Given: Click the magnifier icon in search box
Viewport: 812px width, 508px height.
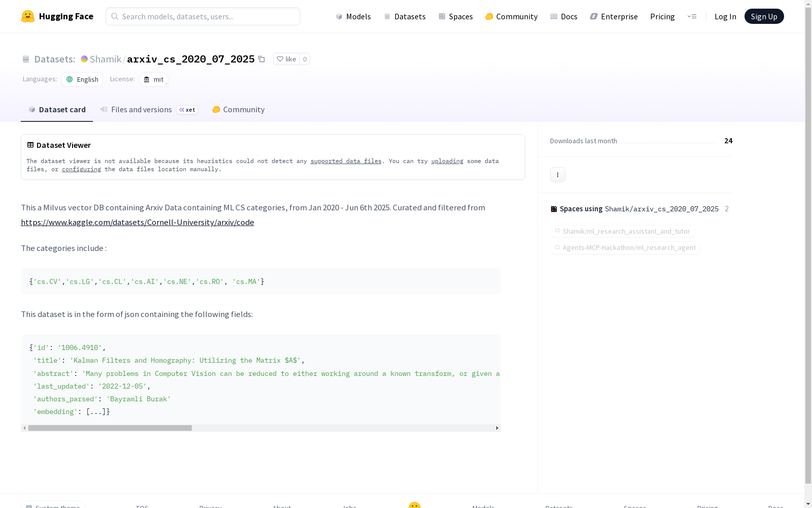Looking at the screenshot, I should [x=115, y=16].
